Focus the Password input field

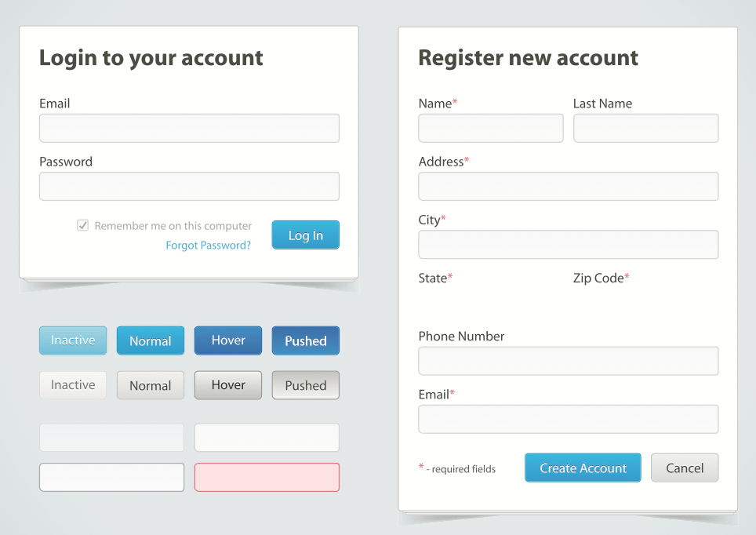[189, 187]
